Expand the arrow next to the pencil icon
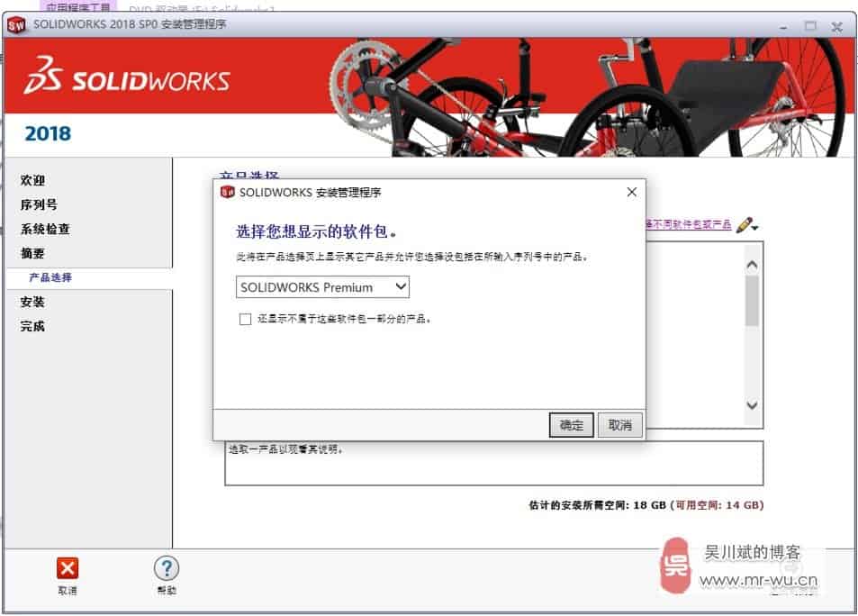The width and height of the screenshot is (858, 616). (x=755, y=228)
